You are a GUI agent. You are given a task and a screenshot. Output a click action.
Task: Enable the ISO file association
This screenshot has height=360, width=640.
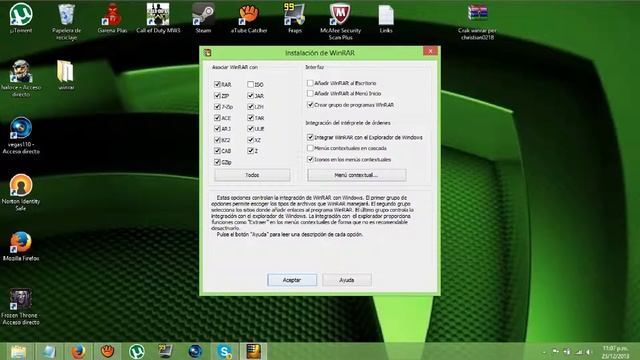pos(250,84)
